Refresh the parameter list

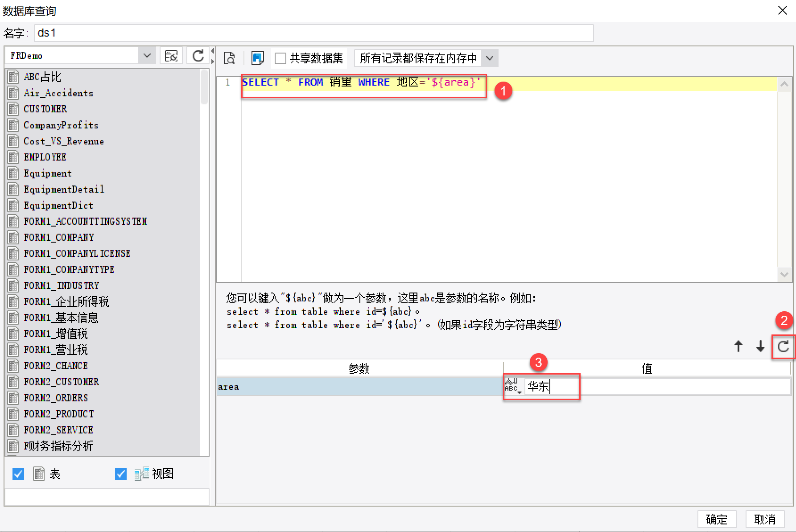coord(783,346)
